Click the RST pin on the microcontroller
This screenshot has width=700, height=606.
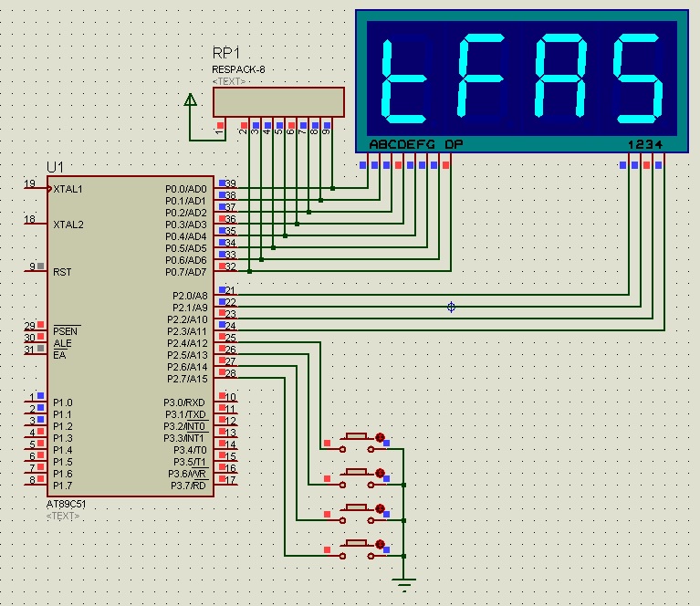click(x=37, y=271)
